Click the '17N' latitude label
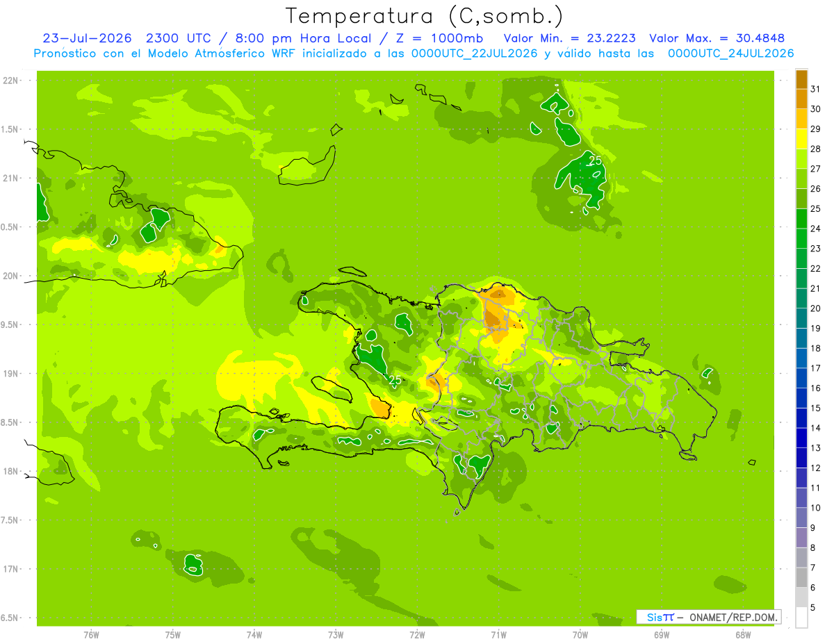This screenshot has height=644, width=834. [x=11, y=569]
